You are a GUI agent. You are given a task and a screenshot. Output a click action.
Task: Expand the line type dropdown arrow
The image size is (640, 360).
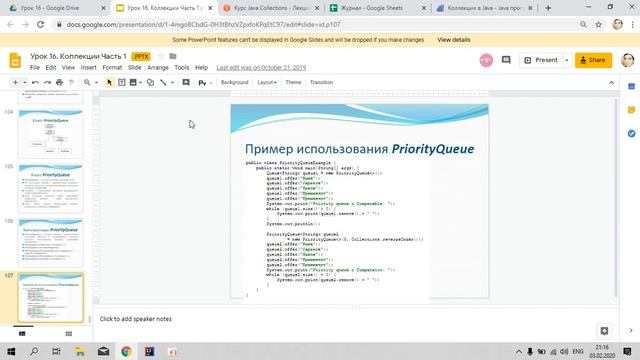tap(172, 82)
